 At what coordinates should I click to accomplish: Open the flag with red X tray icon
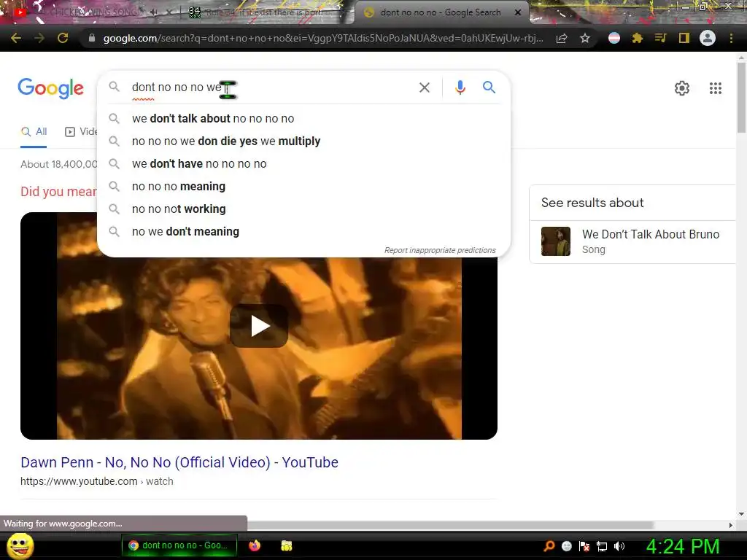click(584, 546)
